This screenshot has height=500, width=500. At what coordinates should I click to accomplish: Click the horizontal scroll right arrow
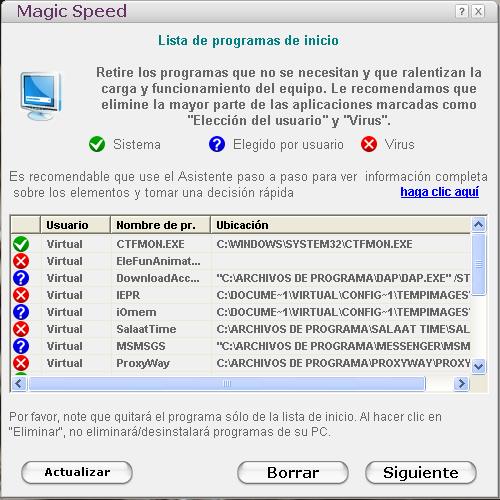click(x=462, y=384)
